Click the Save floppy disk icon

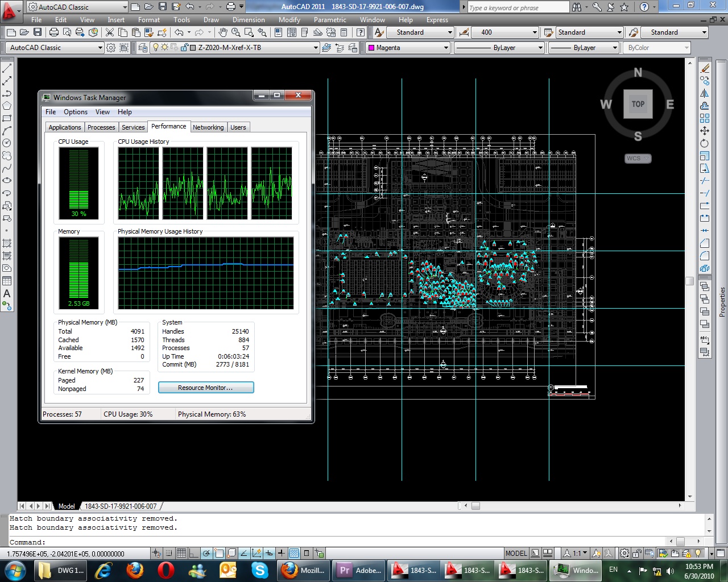38,32
